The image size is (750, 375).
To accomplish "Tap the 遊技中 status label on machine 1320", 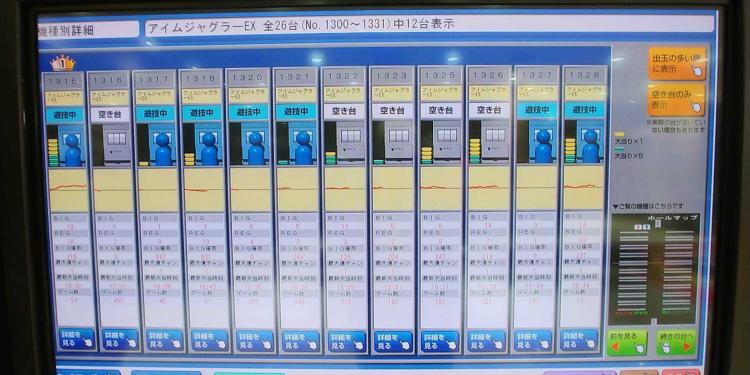I will [248, 112].
